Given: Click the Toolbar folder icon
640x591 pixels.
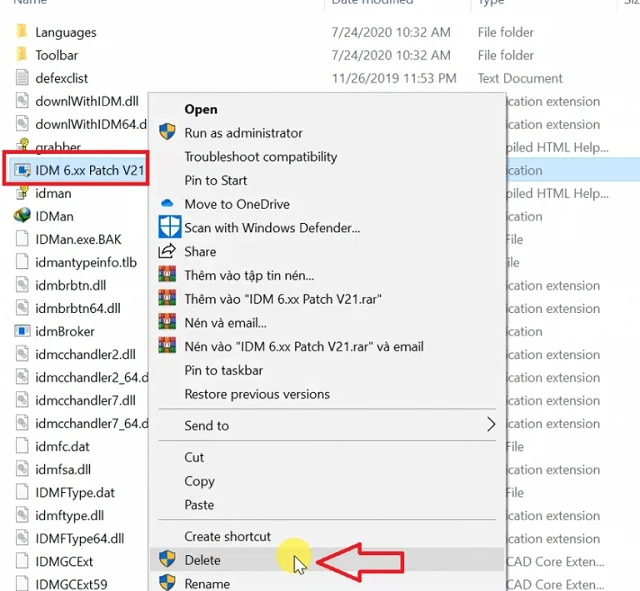Looking at the screenshot, I should point(22,56).
